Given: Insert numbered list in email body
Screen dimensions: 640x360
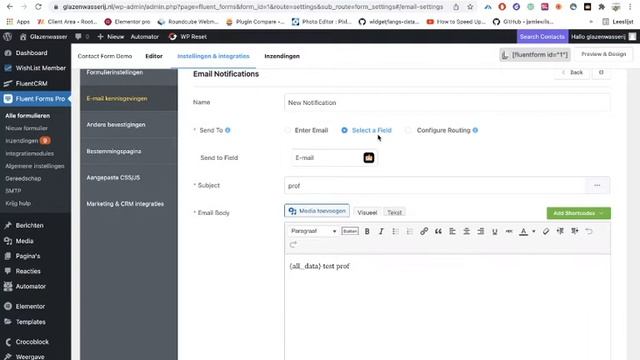Looking at the screenshot, I should pos(409,231).
